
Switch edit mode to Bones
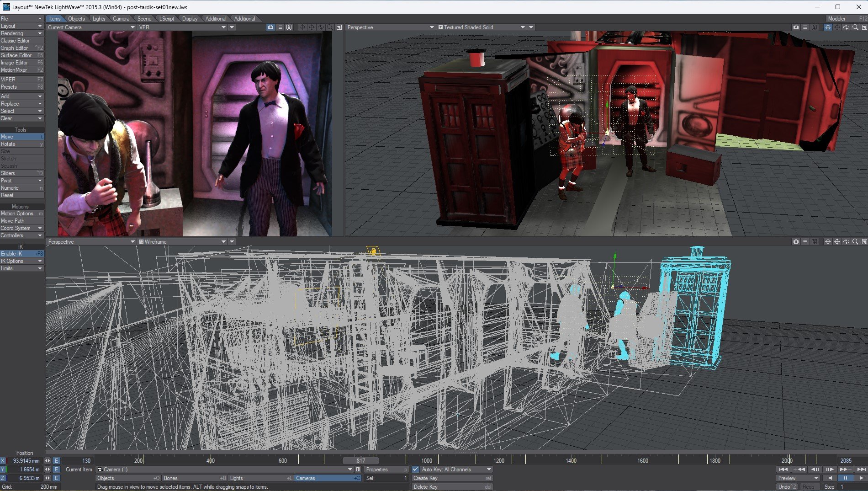(195, 478)
